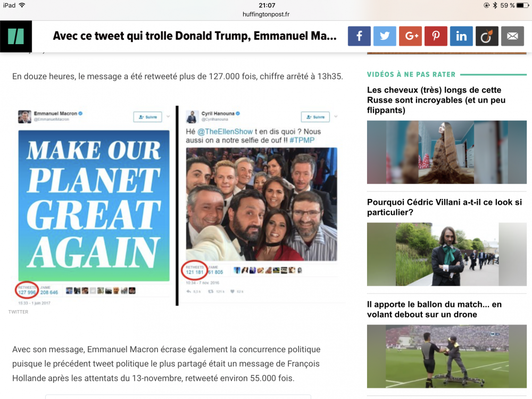Click the Cédric Villani video thumbnail

tap(447, 254)
